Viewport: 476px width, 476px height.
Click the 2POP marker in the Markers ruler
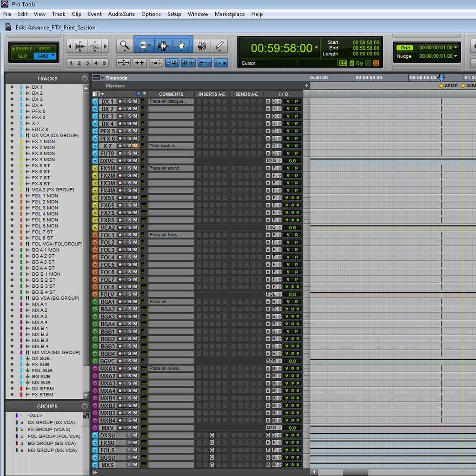(442, 86)
